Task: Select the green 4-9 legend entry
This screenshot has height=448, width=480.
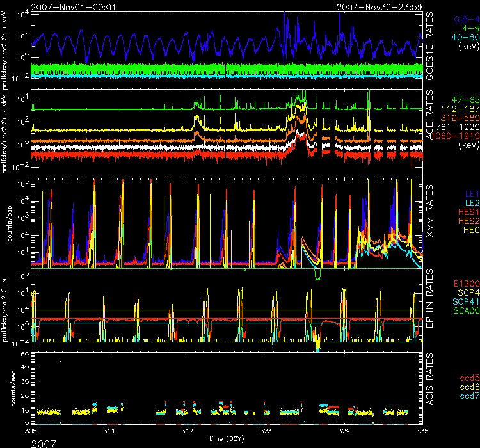Action: coord(471,28)
